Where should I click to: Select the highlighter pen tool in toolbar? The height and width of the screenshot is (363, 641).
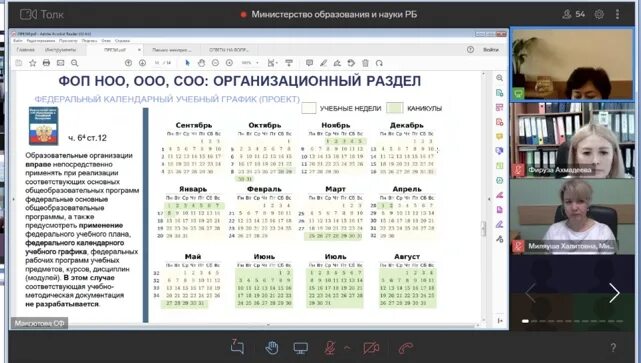click(323, 63)
